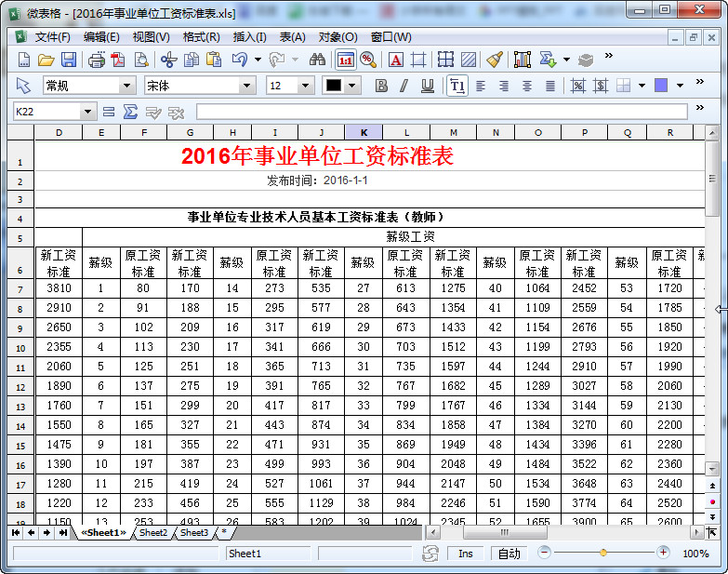Image resolution: width=728 pixels, height=574 pixels.
Task: Insert a chart with the chart icon
Action: pos(523,60)
